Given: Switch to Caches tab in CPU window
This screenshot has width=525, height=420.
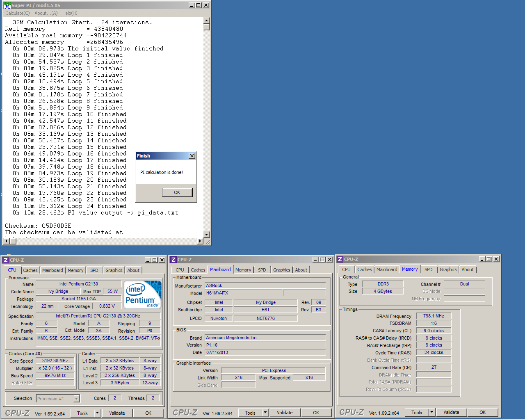Looking at the screenshot, I should point(30,270).
